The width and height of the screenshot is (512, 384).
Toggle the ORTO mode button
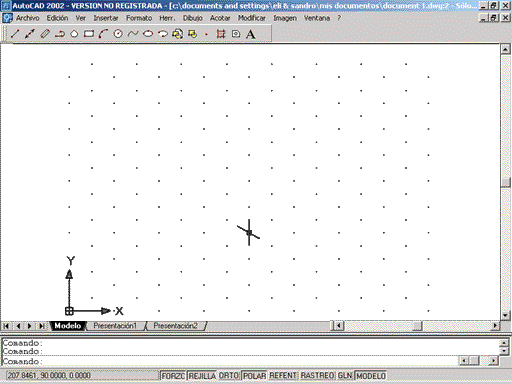click(229, 376)
